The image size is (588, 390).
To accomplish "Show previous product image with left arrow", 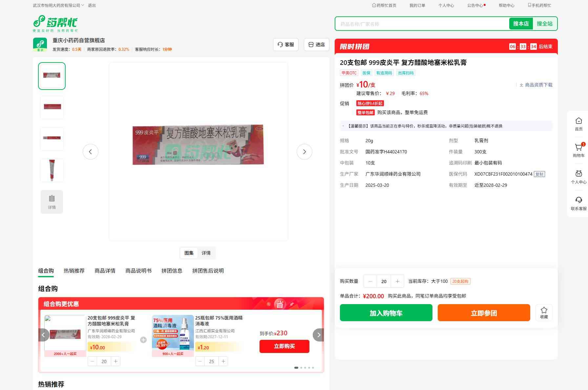I will click(91, 152).
